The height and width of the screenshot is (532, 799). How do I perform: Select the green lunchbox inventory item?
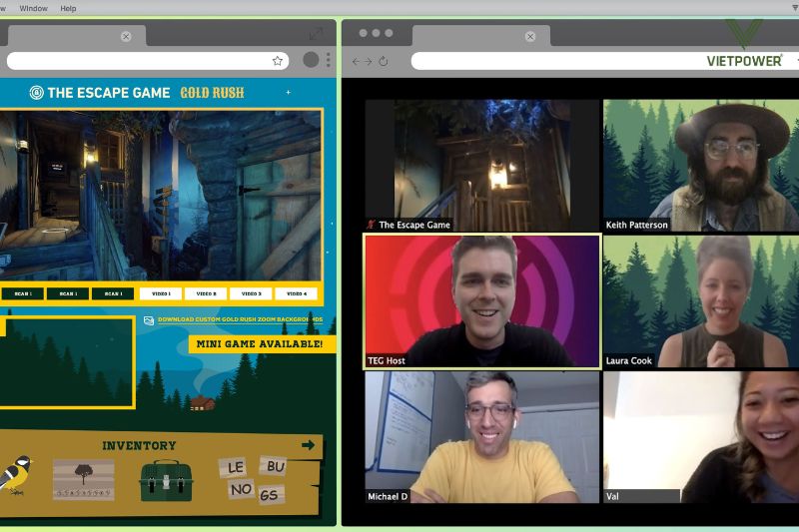pyautogui.click(x=166, y=480)
